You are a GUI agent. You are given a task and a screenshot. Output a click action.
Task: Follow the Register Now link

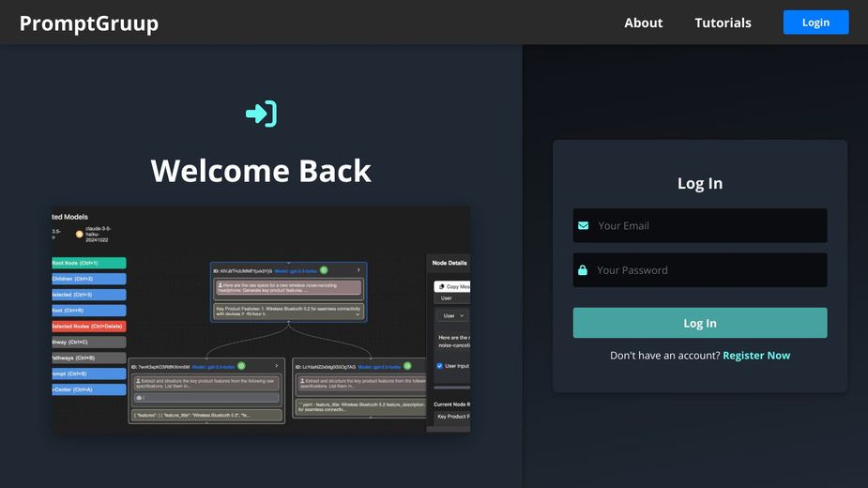point(755,356)
